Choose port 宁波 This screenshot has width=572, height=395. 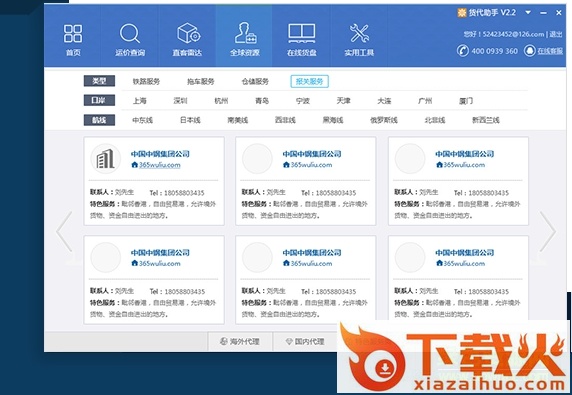point(303,101)
